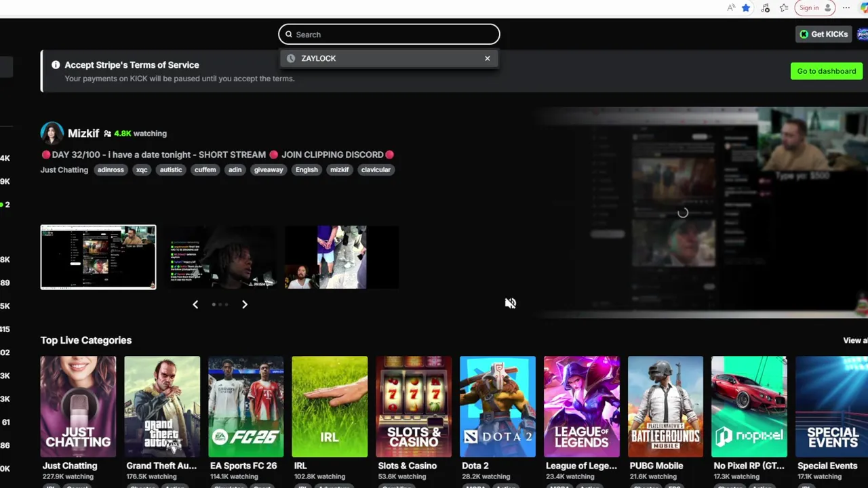The height and width of the screenshot is (488, 868).
Task: Select the cuffem tag
Action: [205, 170]
